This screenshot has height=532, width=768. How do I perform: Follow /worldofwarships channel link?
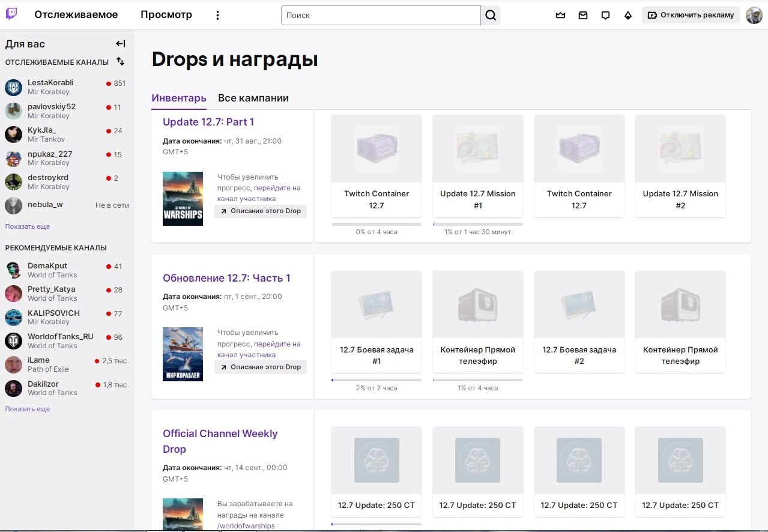[246, 526]
